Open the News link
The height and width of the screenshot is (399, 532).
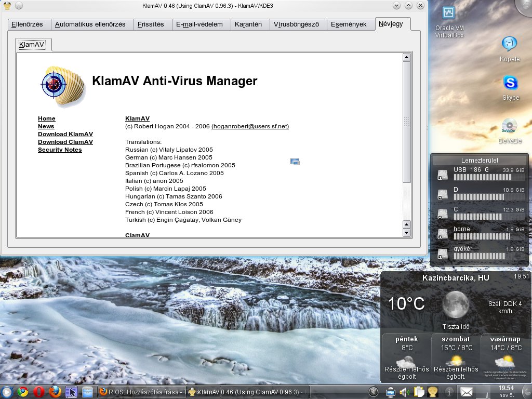click(x=46, y=126)
